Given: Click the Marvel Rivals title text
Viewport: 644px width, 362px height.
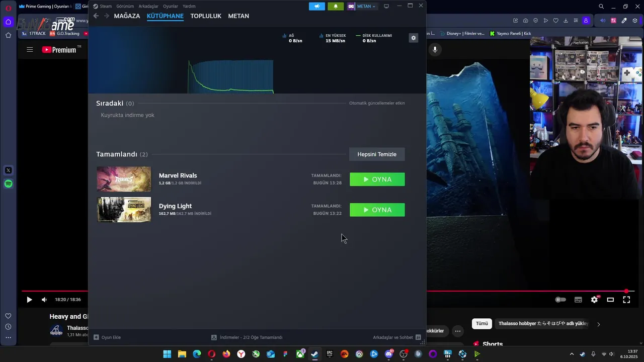Looking at the screenshot, I should point(178,175).
